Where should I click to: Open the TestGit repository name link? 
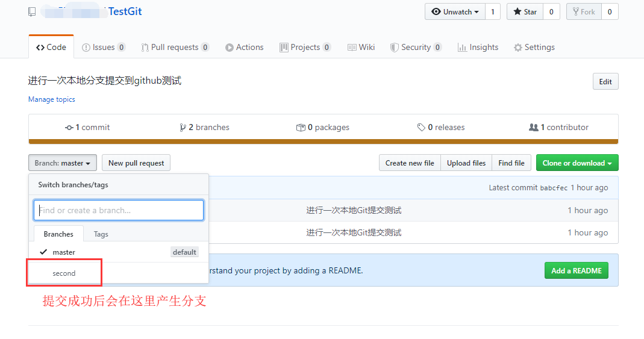point(125,11)
